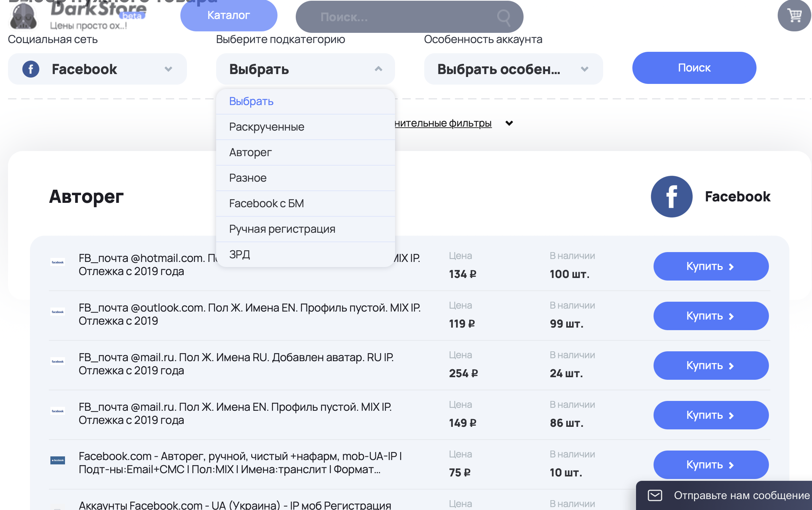Open the Каталог button
Image resolution: width=812 pixels, height=510 pixels.
[x=229, y=15]
